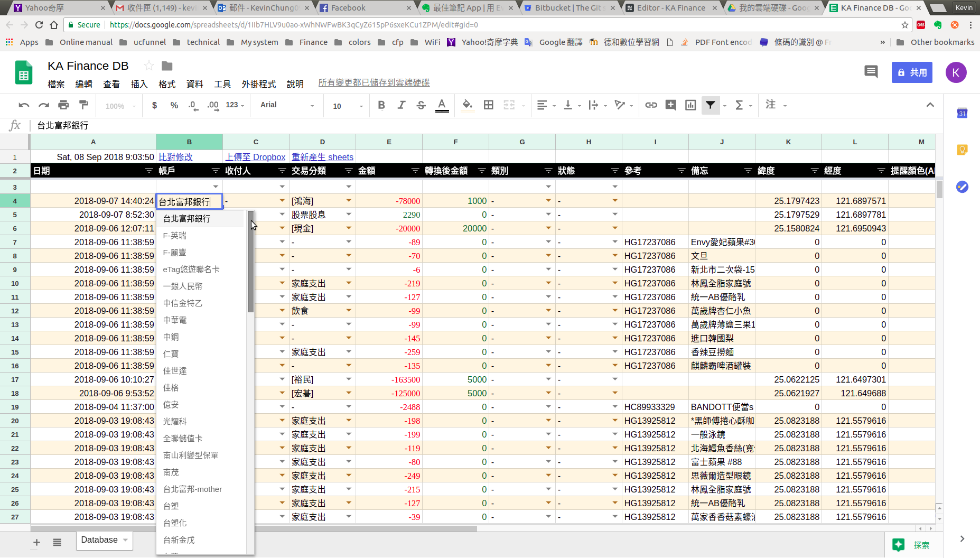
Task: Click 上傳至 Dropbox link
Action: (255, 157)
